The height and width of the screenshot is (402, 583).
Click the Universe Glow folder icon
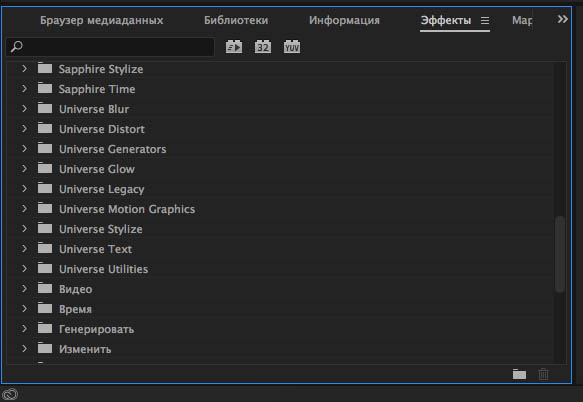pyautogui.click(x=45, y=168)
